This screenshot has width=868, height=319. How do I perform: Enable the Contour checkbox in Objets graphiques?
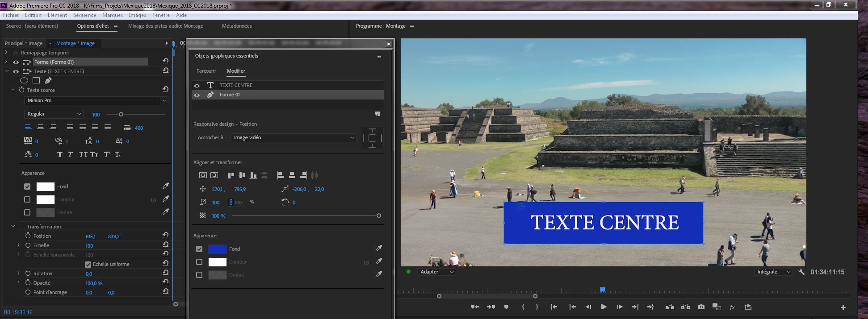click(x=199, y=262)
